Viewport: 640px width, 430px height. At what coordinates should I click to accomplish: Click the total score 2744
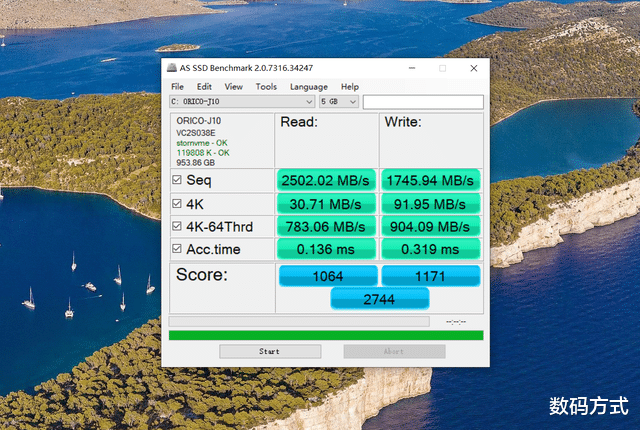click(380, 299)
